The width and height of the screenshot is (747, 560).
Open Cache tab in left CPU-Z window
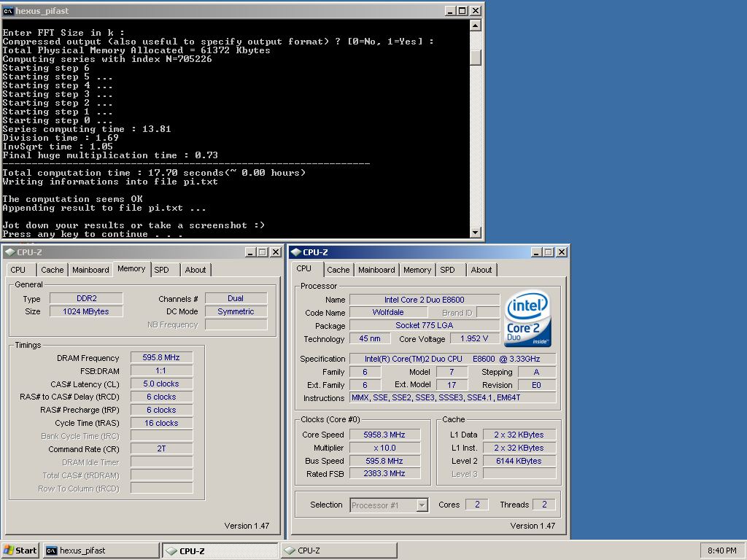coord(53,270)
